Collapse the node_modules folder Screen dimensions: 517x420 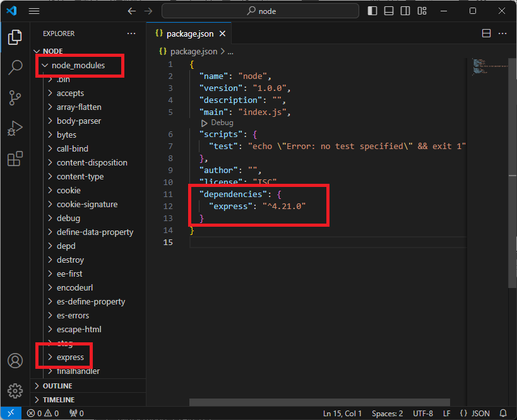tap(78, 65)
